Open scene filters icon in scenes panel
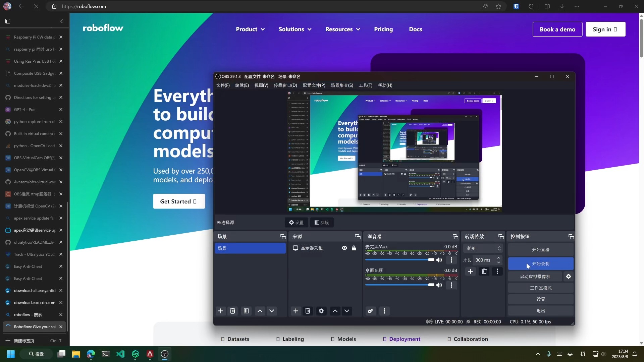Viewport: 644px width, 362px height. coord(246,311)
